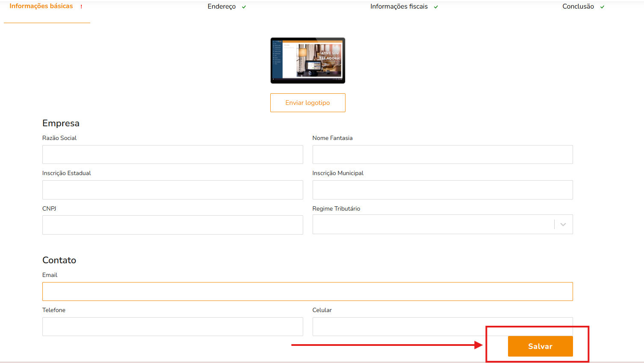Click the warning icon beside Informações básicas
The width and height of the screenshot is (644, 363).
[x=81, y=7]
